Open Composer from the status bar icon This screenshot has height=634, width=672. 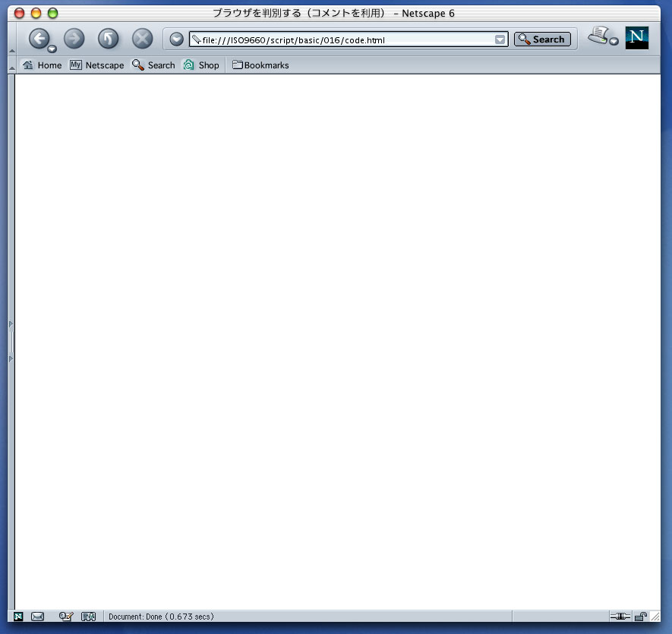(66, 617)
